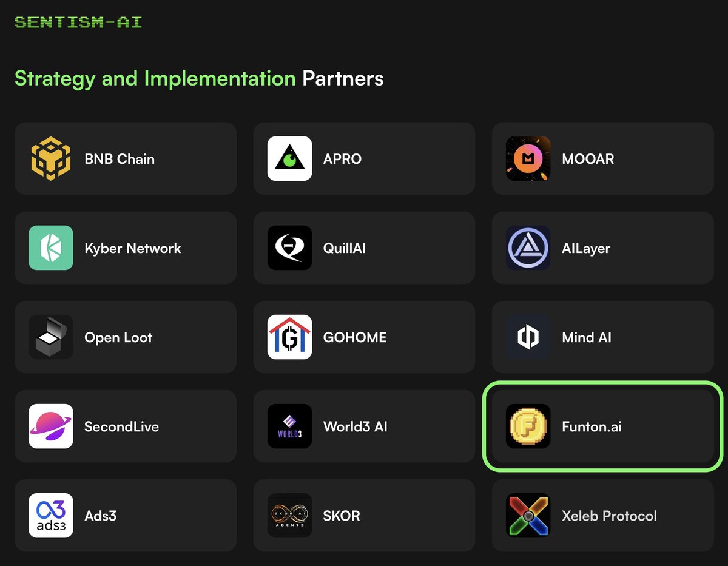Click the APRO eye triangle logo
Viewport: 728px width, 566px height.
point(290,159)
